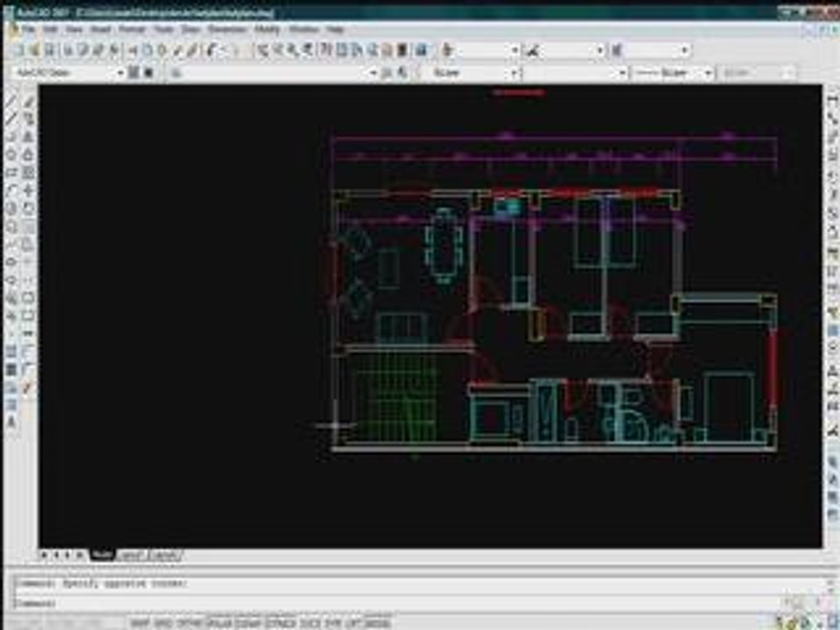Open the Layer Properties Manager icon
840x630 pixels.
(177, 73)
